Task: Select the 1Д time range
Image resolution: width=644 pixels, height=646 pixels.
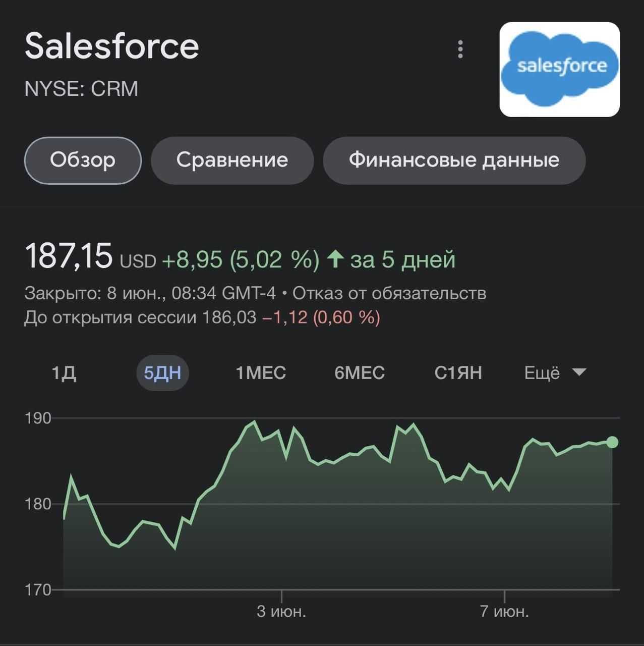Action: pyautogui.click(x=64, y=373)
